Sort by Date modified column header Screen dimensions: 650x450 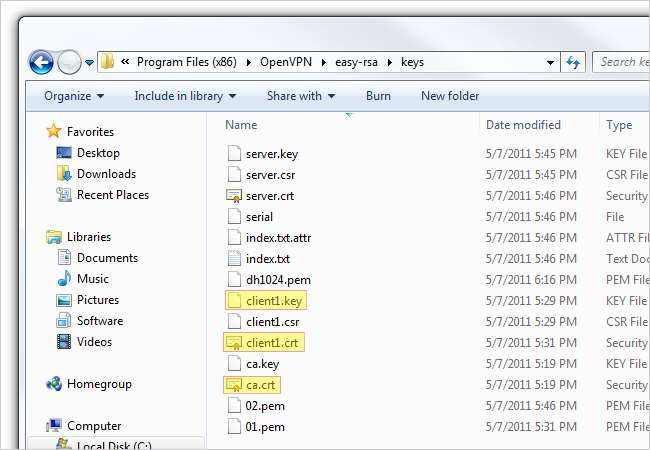click(523, 125)
